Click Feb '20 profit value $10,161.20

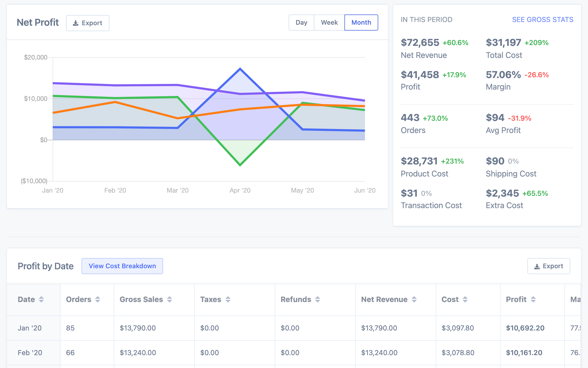tap(524, 353)
